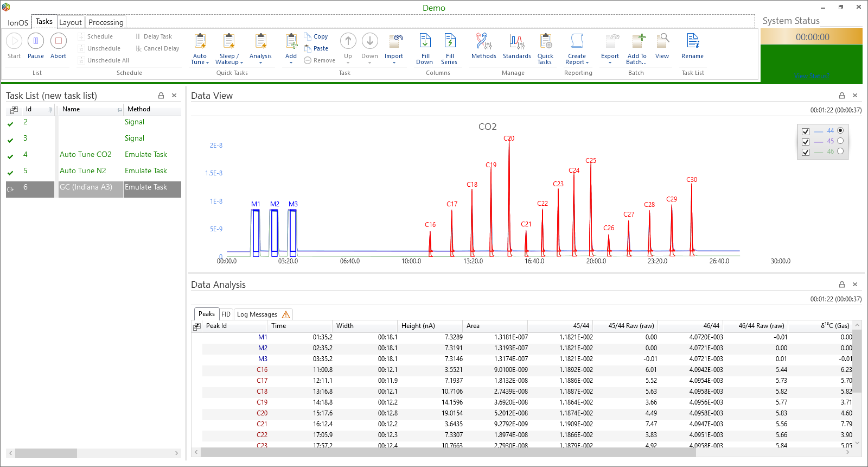Open Standards in the Manage group

point(516,42)
